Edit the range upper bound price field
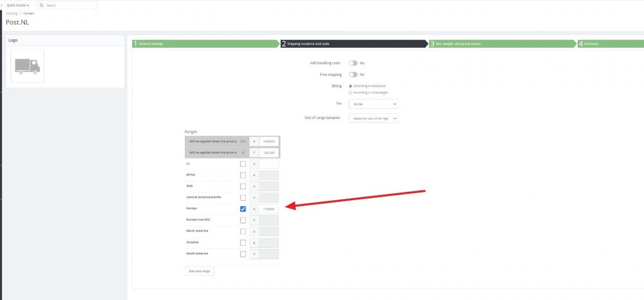The image size is (644, 300). tap(269, 153)
